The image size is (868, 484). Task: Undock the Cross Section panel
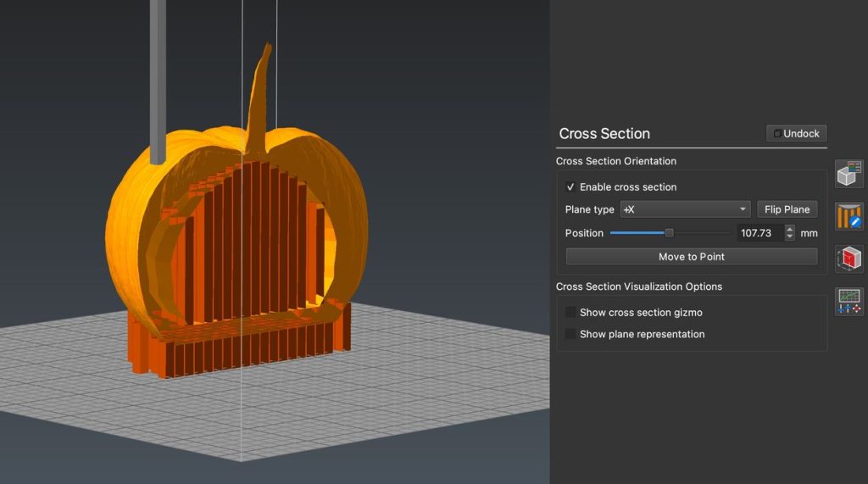[796, 134]
